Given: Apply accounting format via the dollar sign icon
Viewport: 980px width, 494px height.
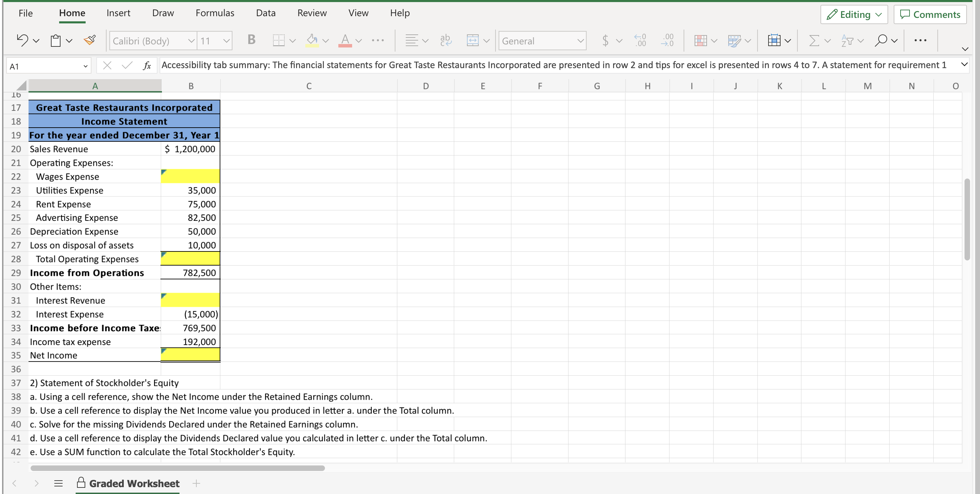Looking at the screenshot, I should click(605, 40).
